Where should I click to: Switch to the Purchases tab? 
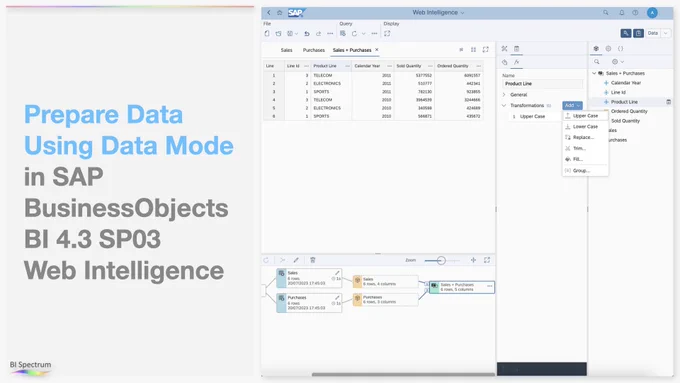(x=314, y=50)
